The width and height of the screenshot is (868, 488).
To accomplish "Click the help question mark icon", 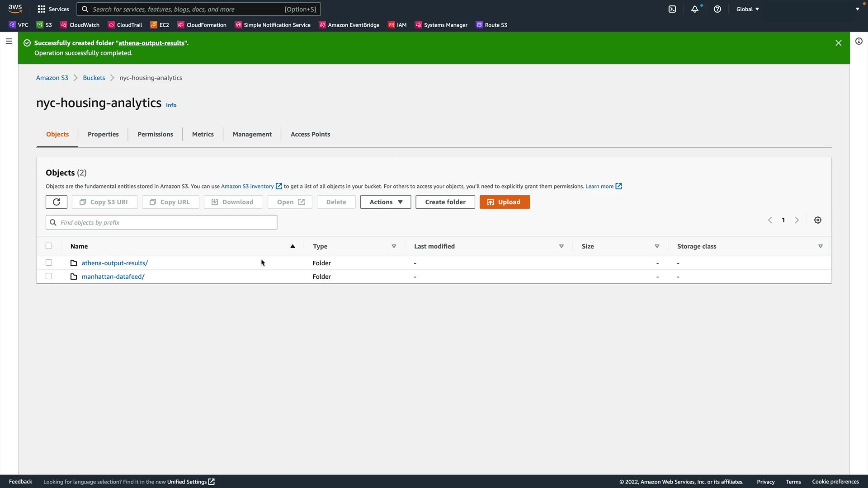I will [x=717, y=9].
